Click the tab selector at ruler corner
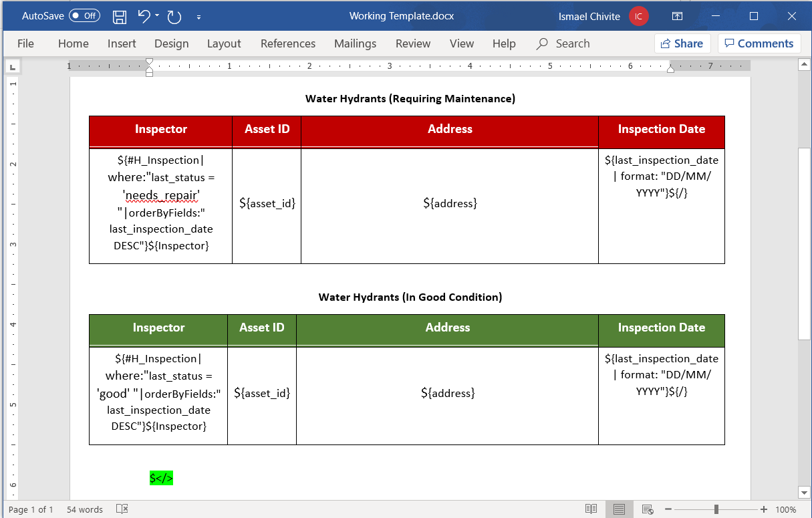Viewport: 812px width, 518px height. pyautogui.click(x=13, y=66)
